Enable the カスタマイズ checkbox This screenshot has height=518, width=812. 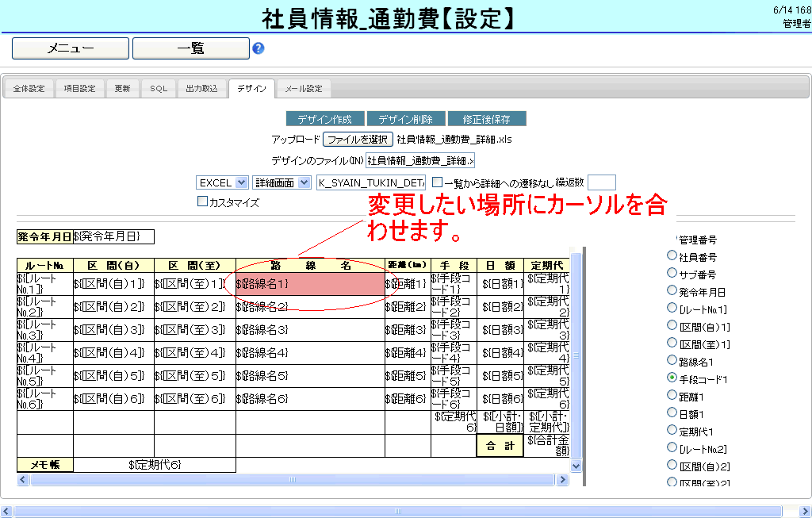[202, 201]
